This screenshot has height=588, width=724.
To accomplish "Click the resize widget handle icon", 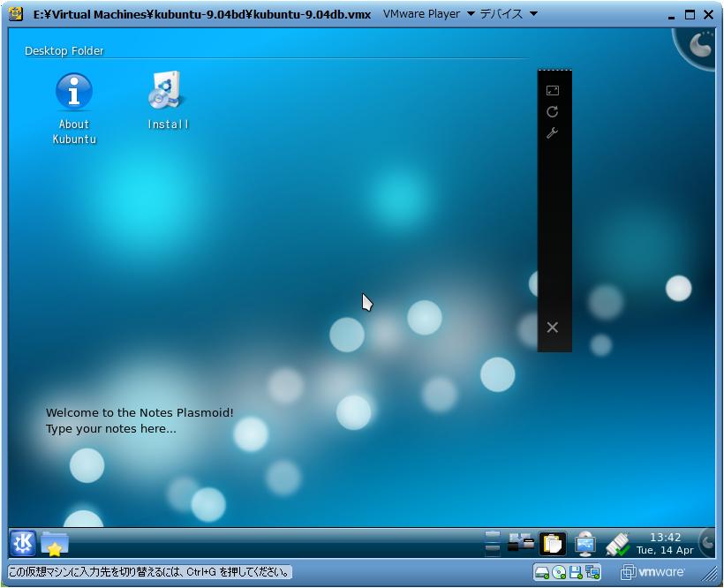I will 553,90.
